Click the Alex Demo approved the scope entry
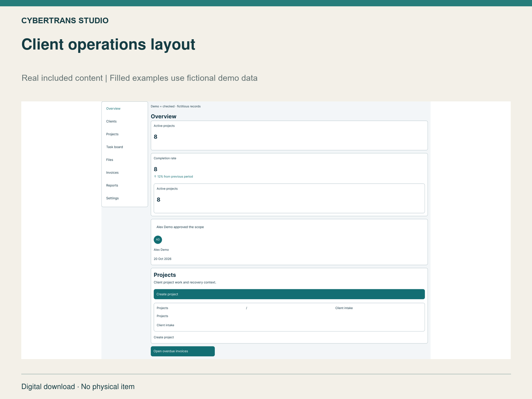Screen dimensions: 532x399 tap(180, 227)
